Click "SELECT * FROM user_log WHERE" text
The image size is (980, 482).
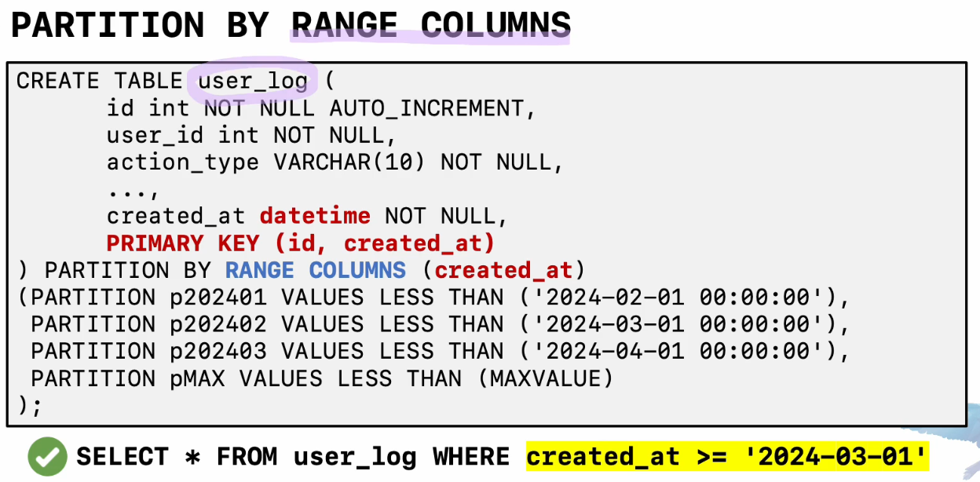[294, 457]
